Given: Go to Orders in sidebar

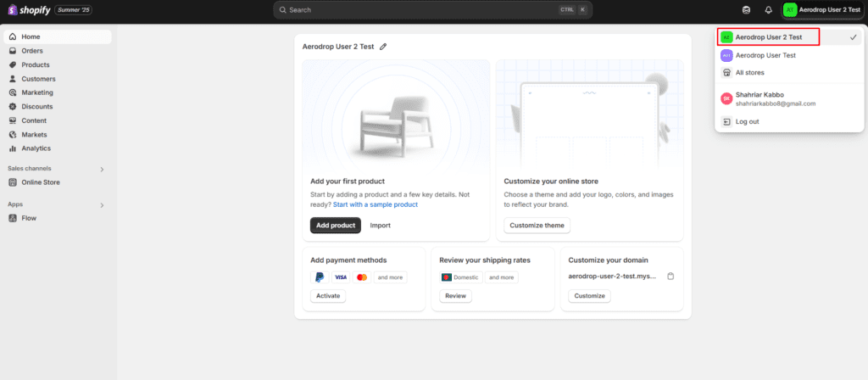Looking at the screenshot, I should 32,51.
